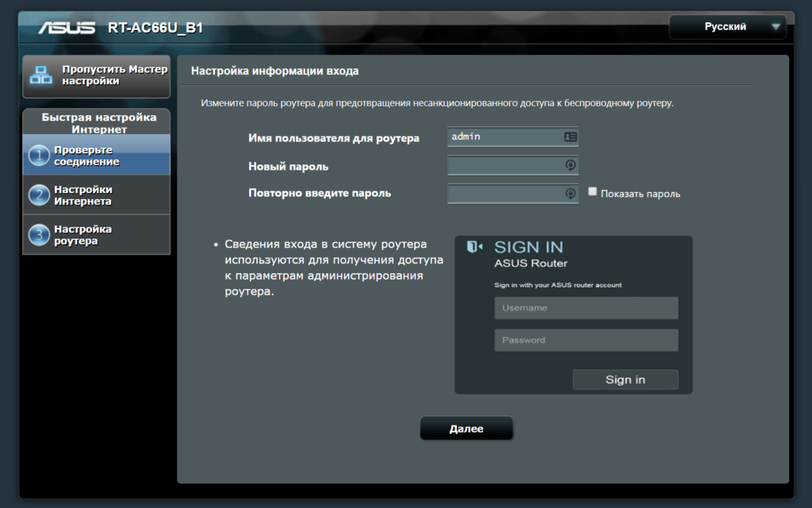
Task: Click the Username field in sign-in preview
Action: [586, 308]
